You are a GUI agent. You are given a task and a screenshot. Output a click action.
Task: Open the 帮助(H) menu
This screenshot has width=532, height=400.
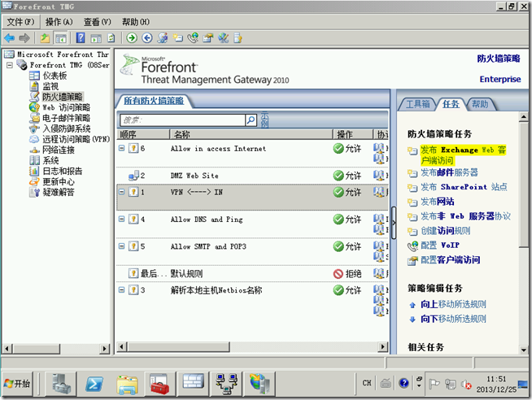click(136, 22)
